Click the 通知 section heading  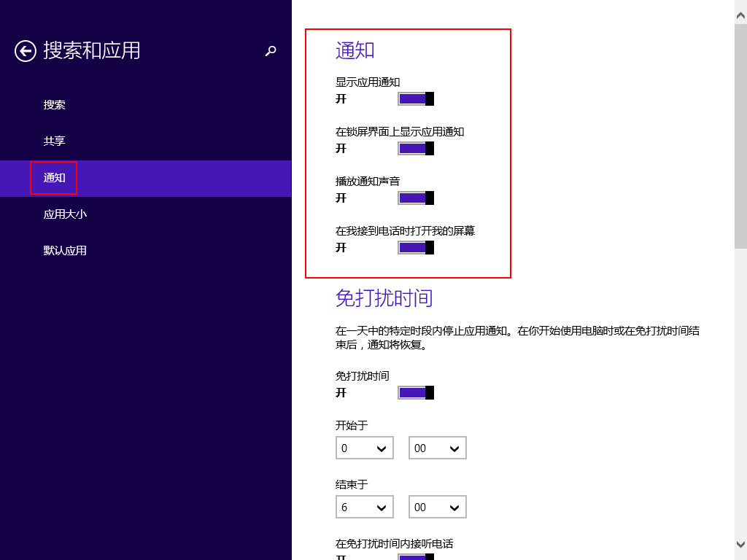(355, 50)
